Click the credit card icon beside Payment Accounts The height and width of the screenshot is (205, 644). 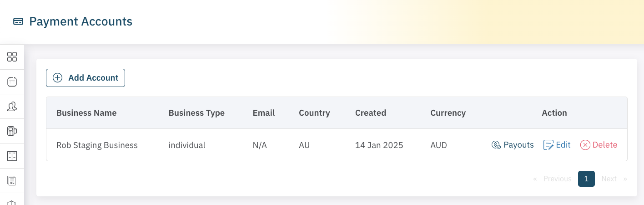click(x=18, y=21)
